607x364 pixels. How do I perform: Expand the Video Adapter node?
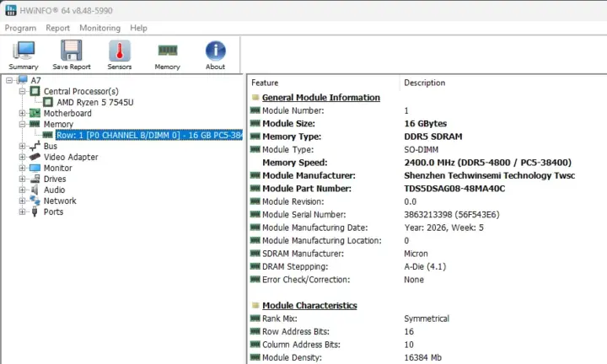(22, 157)
